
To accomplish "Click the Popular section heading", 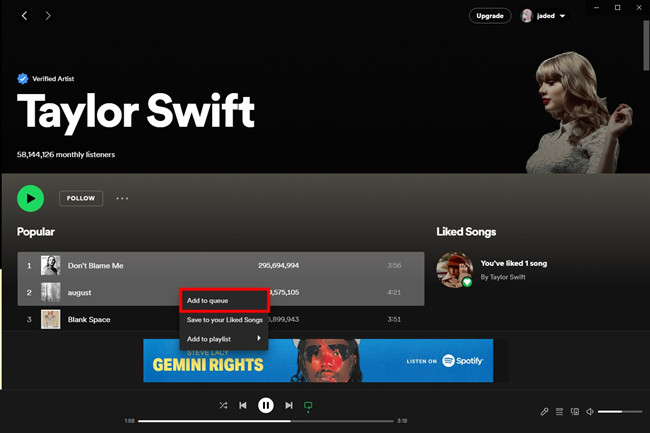I will coord(36,232).
